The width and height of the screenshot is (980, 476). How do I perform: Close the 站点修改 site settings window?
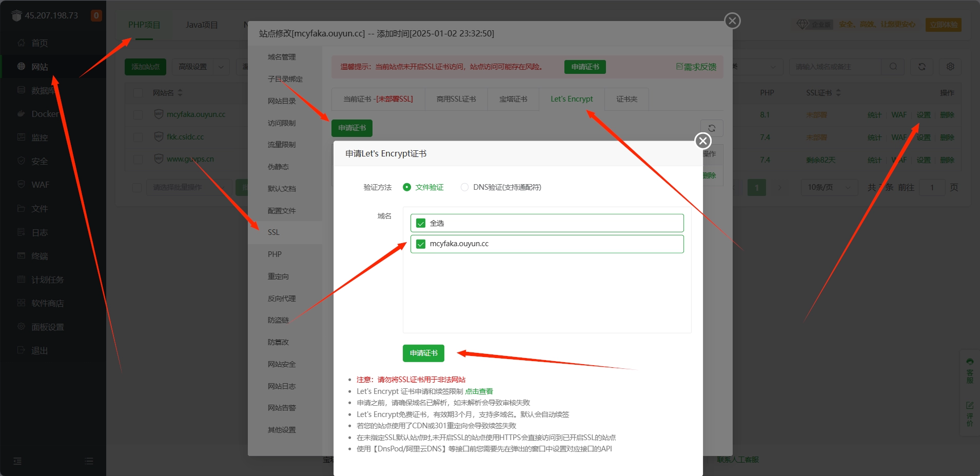(732, 21)
